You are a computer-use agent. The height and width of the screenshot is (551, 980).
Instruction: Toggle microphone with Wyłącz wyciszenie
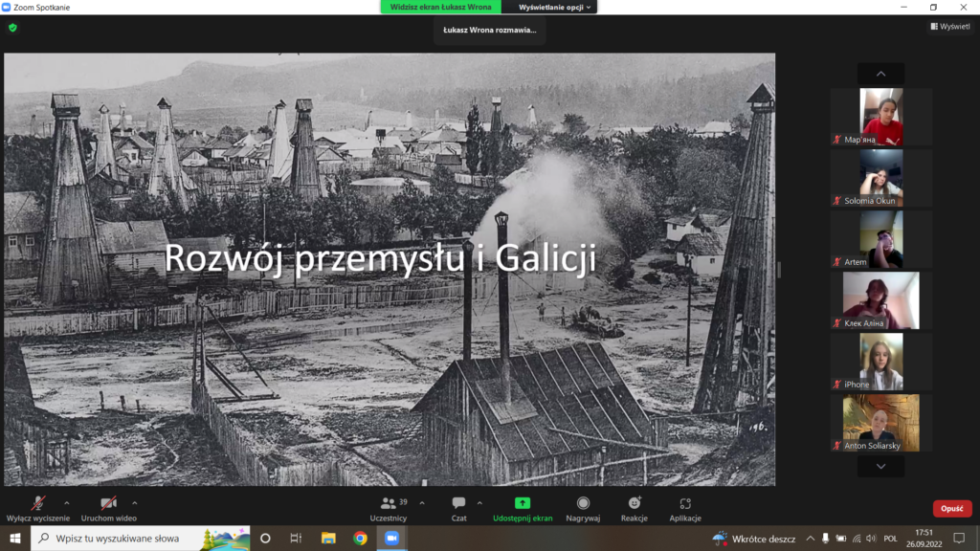pos(38,508)
